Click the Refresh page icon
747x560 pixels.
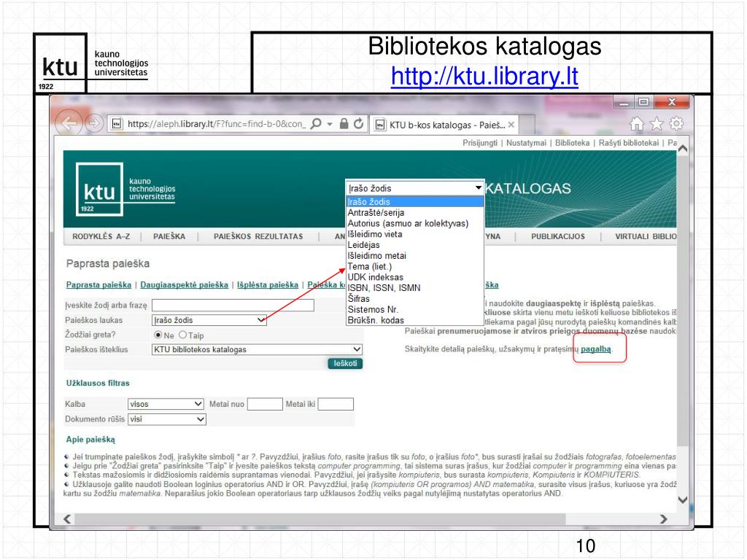(359, 124)
